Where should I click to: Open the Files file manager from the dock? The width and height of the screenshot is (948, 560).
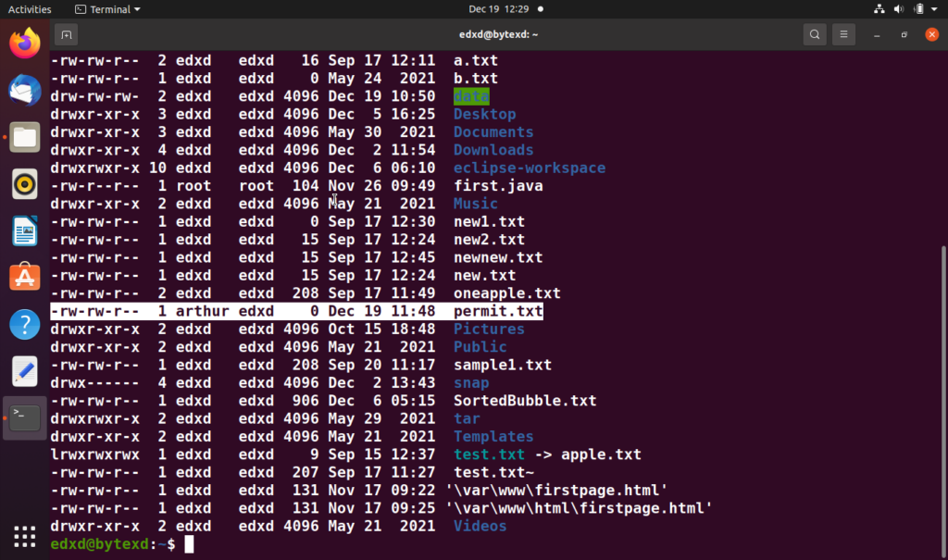24,137
